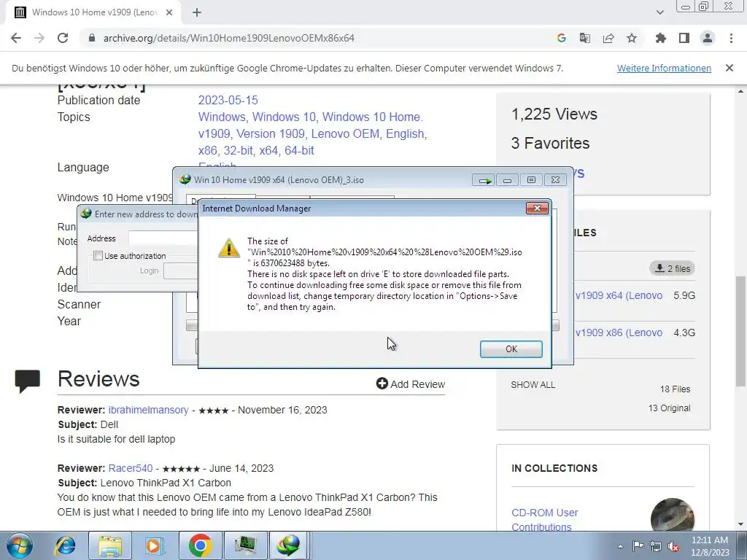The width and height of the screenshot is (747, 560).
Task: Open the 18 Files listing
Action: tap(675, 389)
